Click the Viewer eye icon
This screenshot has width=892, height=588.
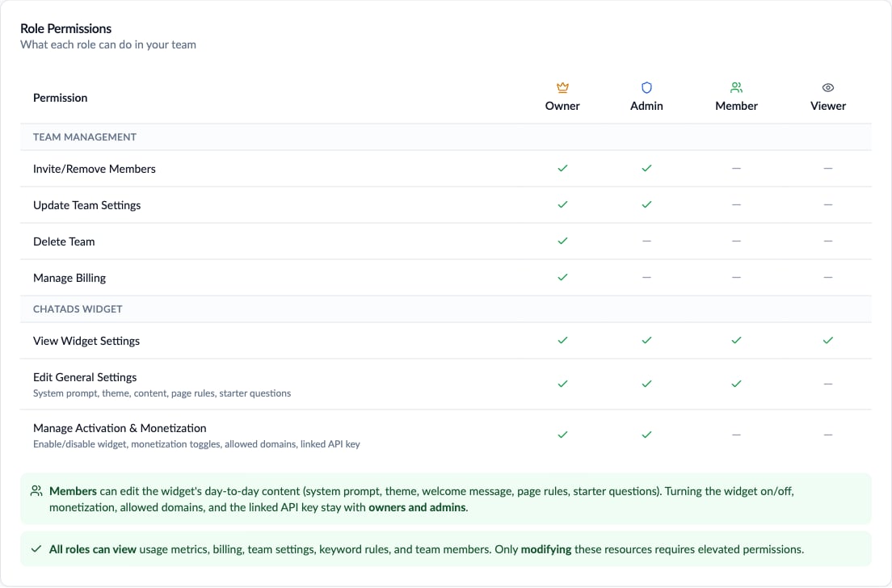(x=827, y=87)
